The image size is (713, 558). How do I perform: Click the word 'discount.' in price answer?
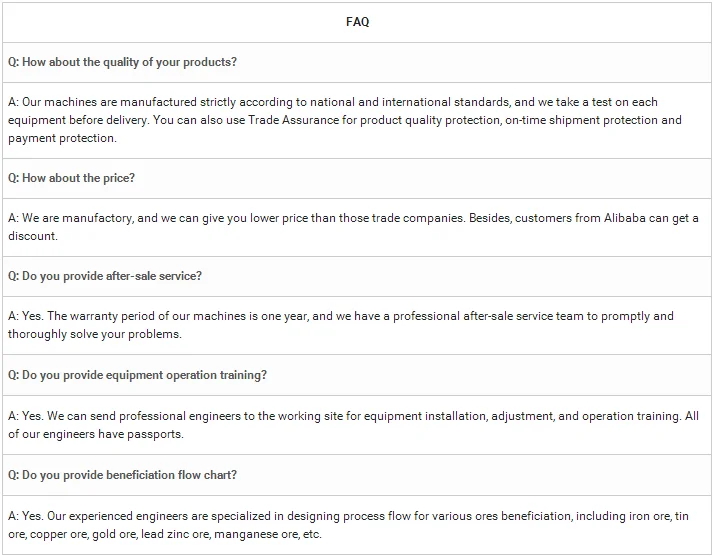tap(33, 236)
